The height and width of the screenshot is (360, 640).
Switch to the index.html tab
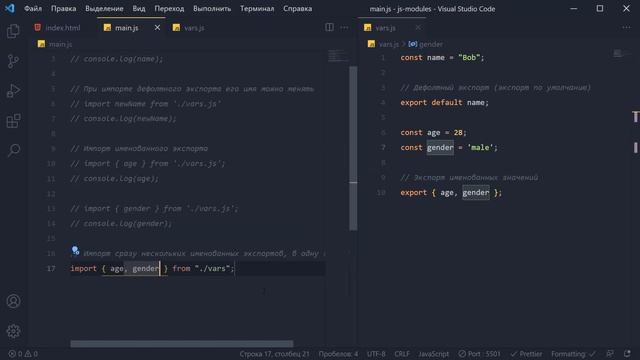tap(62, 27)
